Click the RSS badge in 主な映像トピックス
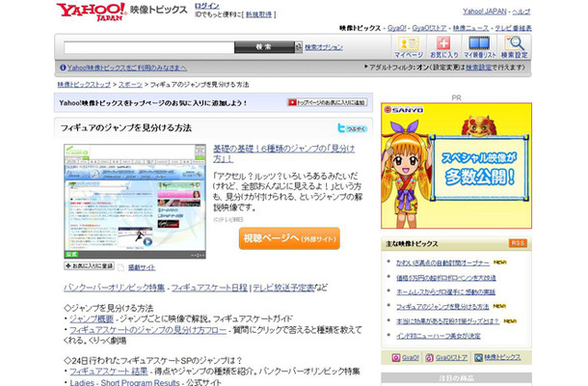The image size is (588, 386). [x=518, y=243]
